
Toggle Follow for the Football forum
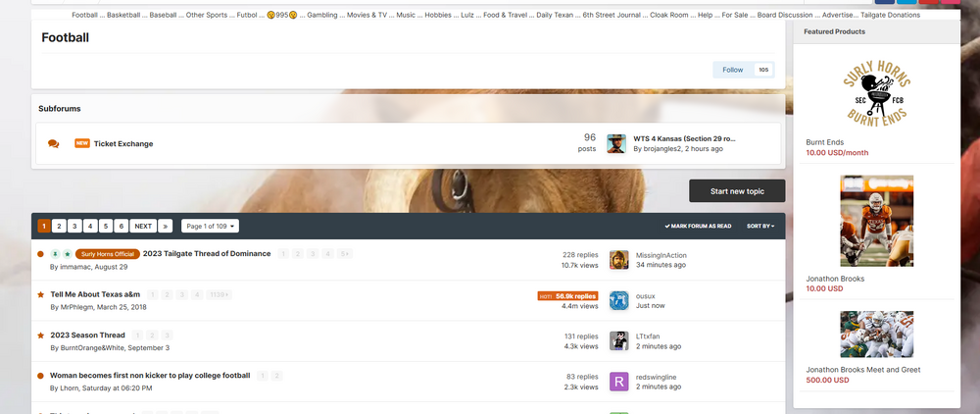[x=733, y=70]
